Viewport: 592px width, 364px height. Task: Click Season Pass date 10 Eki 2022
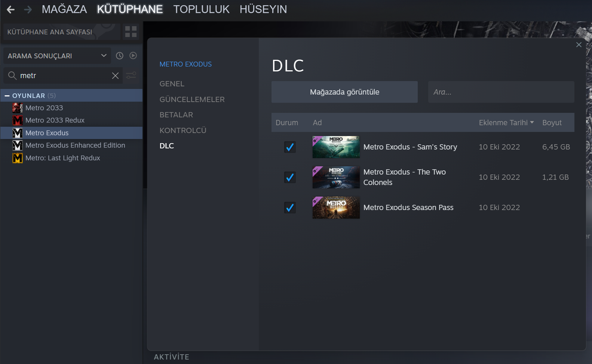point(499,207)
